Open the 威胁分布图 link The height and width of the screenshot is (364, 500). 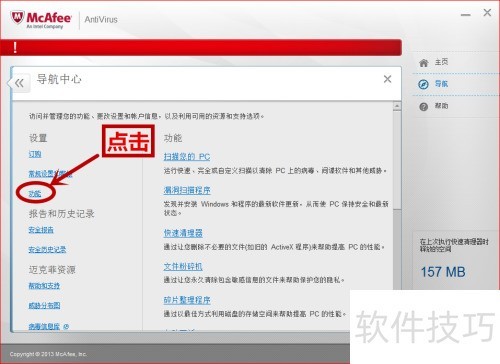coord(44,305)
